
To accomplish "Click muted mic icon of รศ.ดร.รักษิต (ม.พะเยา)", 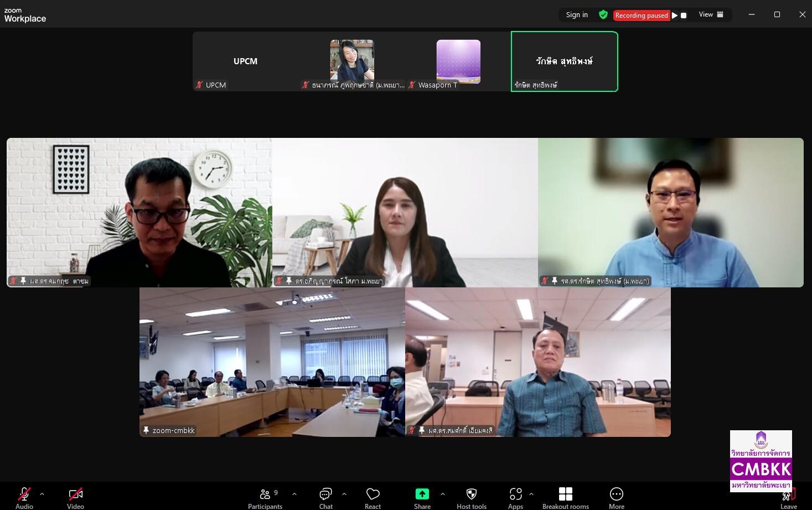I will (x=545, y=281).
